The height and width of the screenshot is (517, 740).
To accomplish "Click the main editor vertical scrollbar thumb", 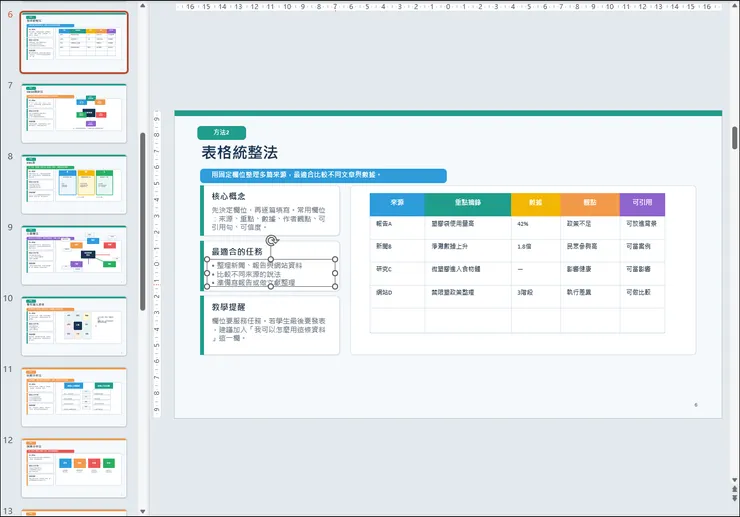I will [x=734, y=138].
